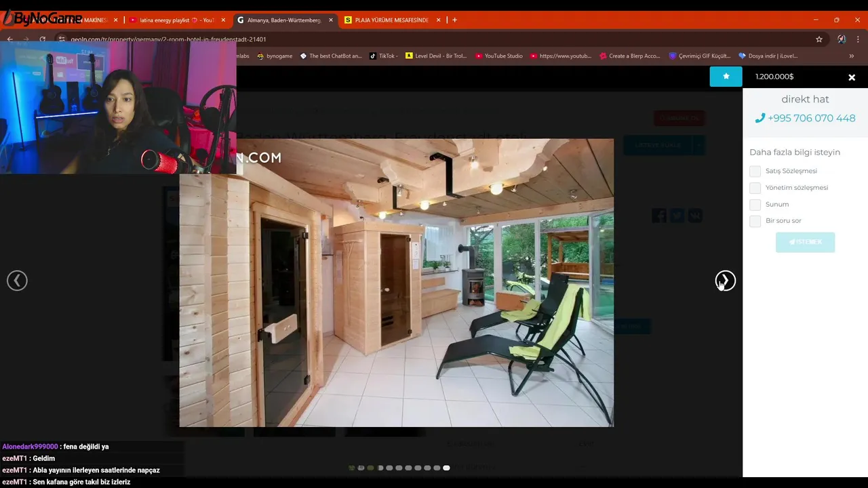868x488 pixels.
Task: Close the latina energy playlist tab
Action: pos(223,20)
